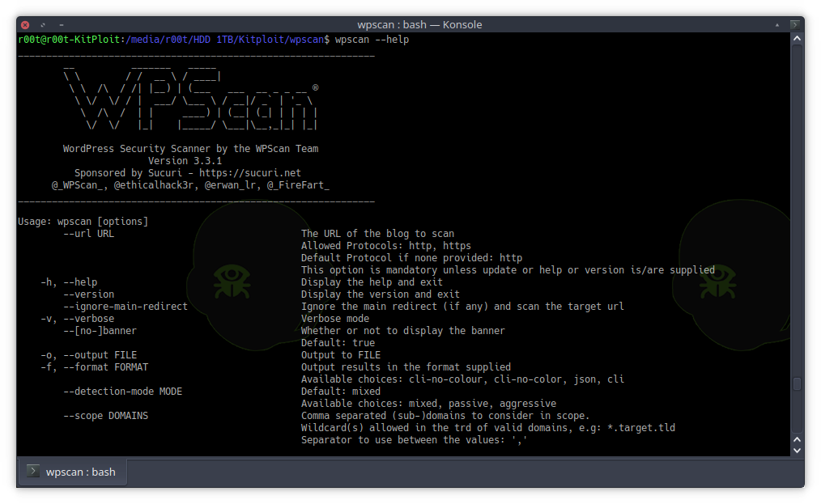Image resolution: width=821 pixels, height=504 pixels.
Task: Select the "wpscan : bash" session tab
Action: click(x=72, y=472)
